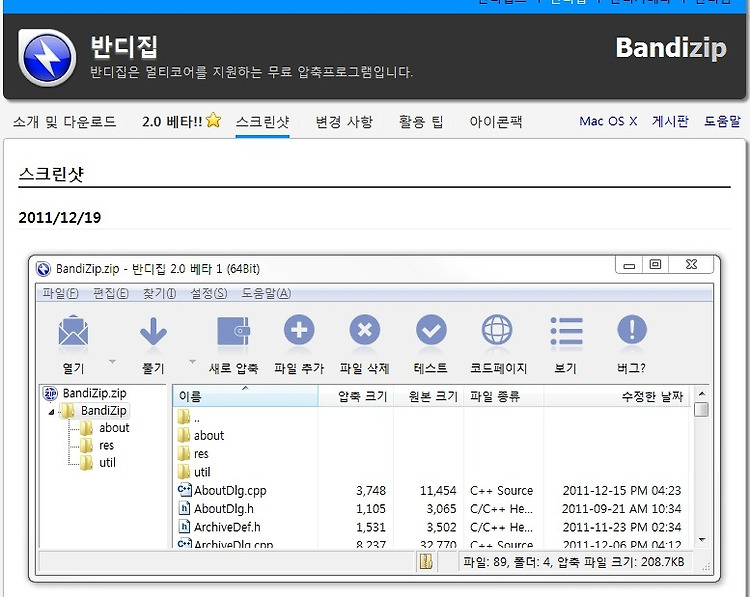Select the 스크린샷 tab

point(263,122)
